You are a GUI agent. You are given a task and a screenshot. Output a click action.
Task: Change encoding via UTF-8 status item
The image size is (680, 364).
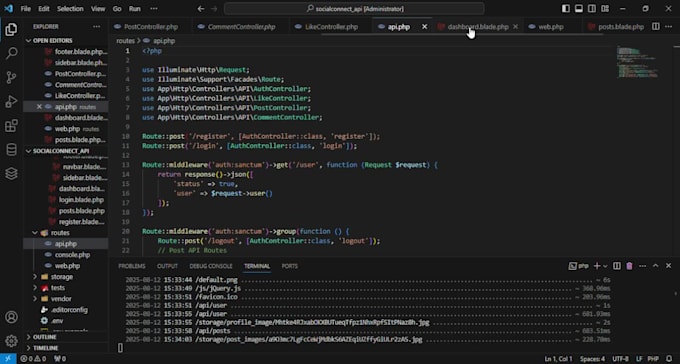click(x=620, y=359)
